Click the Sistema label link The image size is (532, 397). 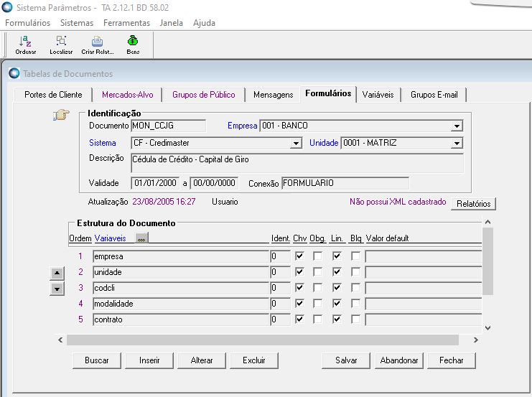click(103, 143)
